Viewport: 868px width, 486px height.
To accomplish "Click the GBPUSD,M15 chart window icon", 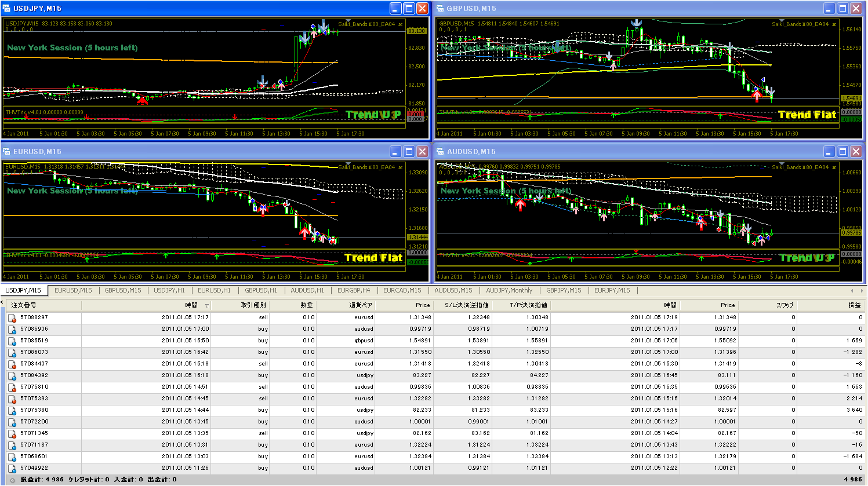I will pyautogui.click(x=441, y=8).
